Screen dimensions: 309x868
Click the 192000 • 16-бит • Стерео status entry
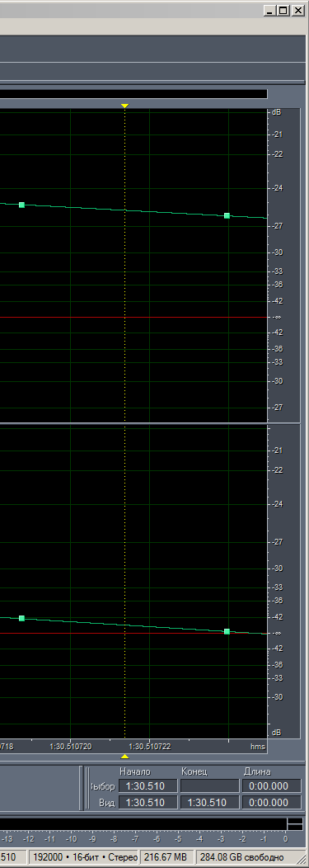tap(84, 857)
